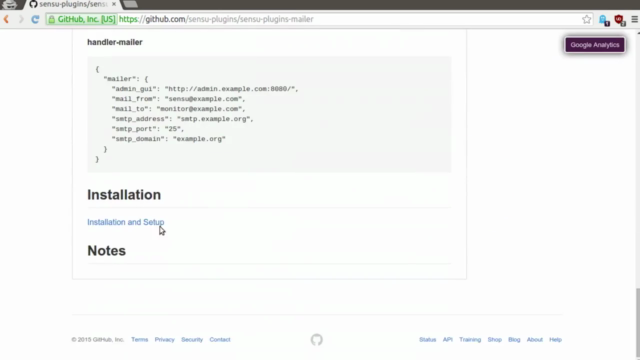Click the browser back arrow

click(7, 19)
